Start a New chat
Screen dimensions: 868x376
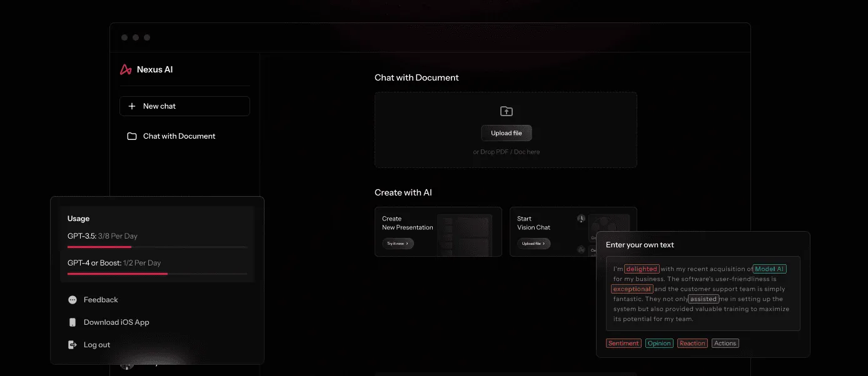click(184, 106)
